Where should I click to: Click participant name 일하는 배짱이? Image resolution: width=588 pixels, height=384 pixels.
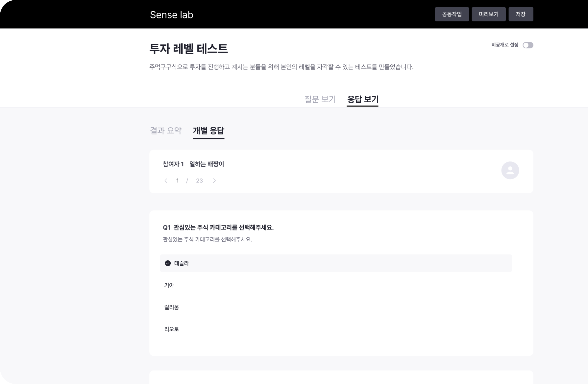point(207,164)
